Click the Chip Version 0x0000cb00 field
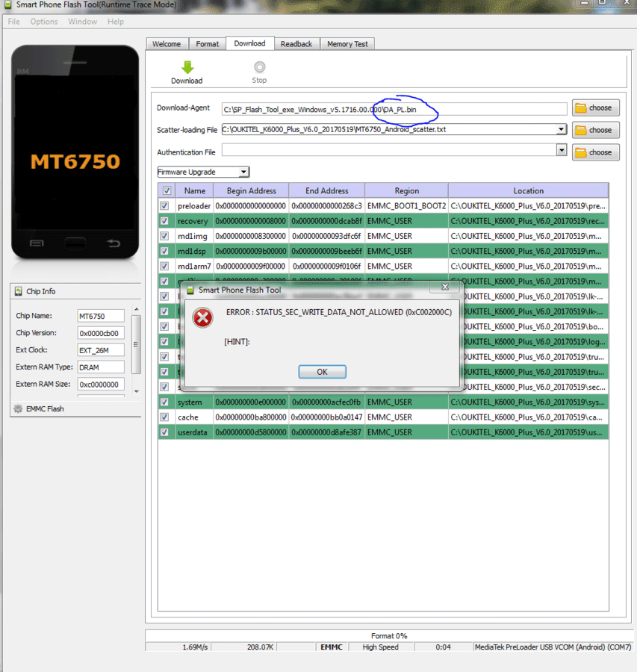 [101, 333]
